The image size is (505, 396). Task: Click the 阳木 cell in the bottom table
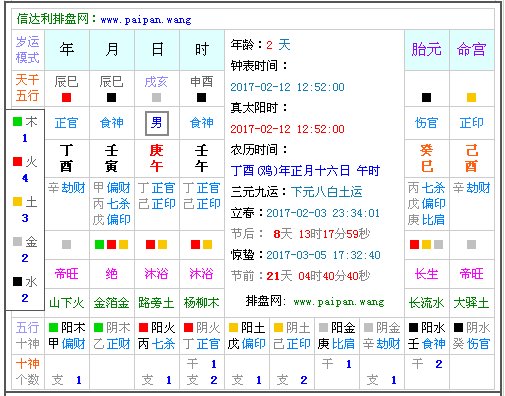(x=67, y=328)
